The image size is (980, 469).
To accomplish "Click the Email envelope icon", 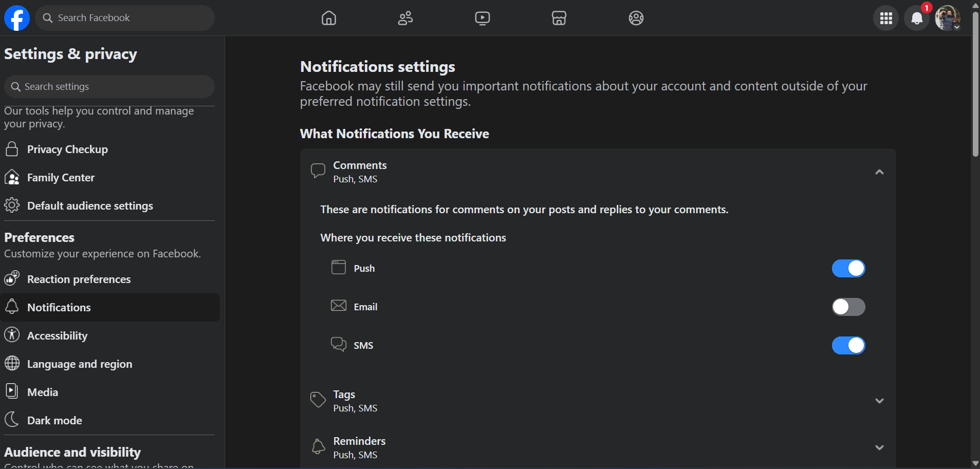I will [339, 306].
